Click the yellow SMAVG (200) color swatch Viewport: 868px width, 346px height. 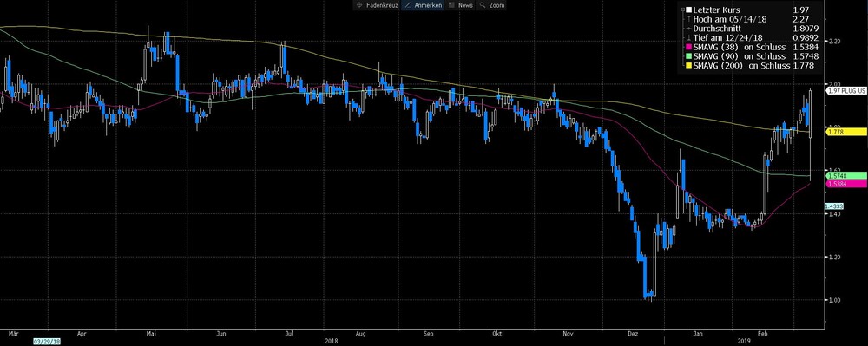click(x=688, y=66)
